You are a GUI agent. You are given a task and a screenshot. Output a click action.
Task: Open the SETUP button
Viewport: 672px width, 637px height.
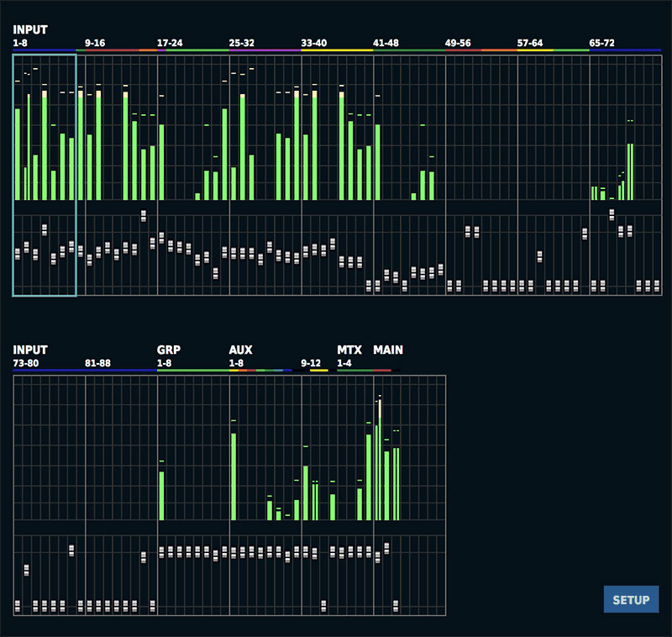click(631, 600)
